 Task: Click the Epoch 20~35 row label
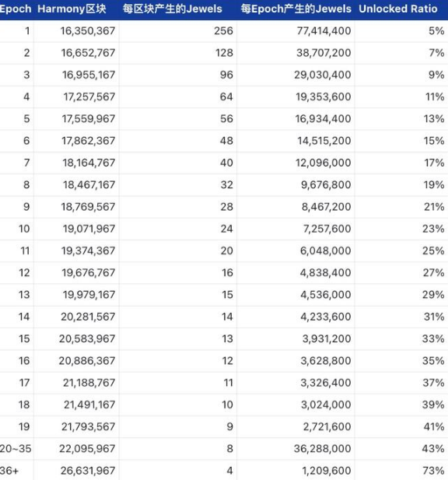coord(16,448)
